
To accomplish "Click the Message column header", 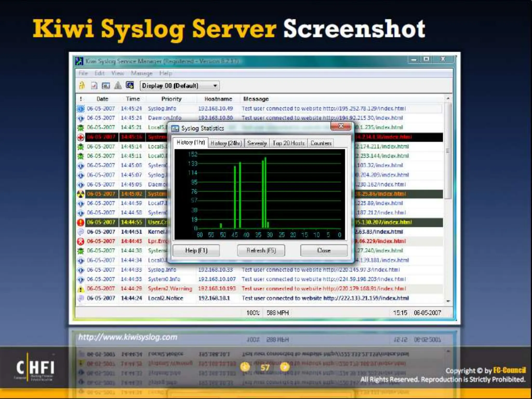I will (x=256, y=99).
